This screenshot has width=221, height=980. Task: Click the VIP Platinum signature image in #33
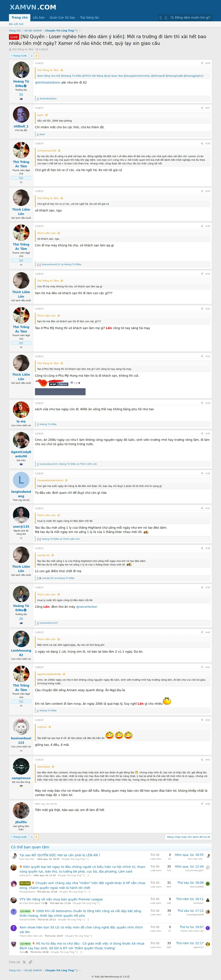coord(60,388)
